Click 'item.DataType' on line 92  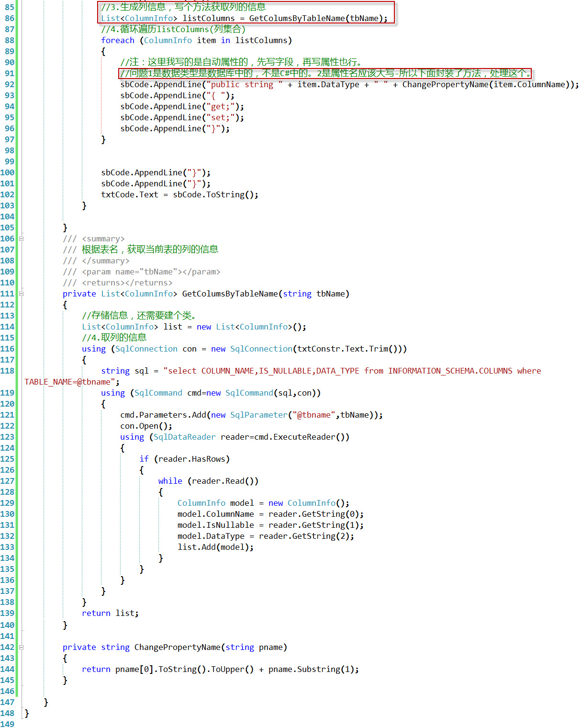(328, 84)
